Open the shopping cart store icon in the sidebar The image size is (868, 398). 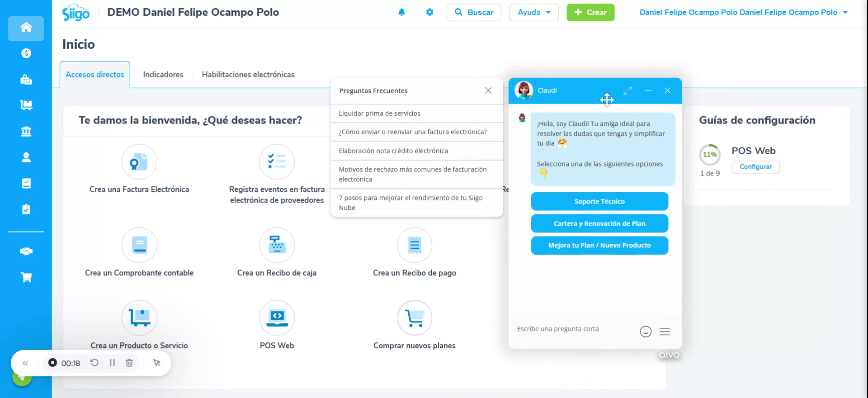26,277
